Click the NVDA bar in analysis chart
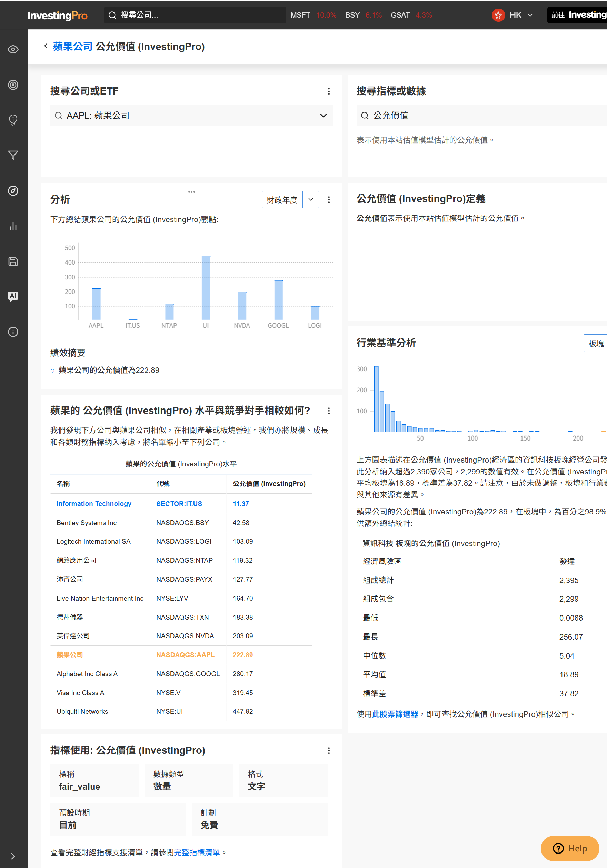Screen dimensions: 607x868 click(x=242, y=305)
